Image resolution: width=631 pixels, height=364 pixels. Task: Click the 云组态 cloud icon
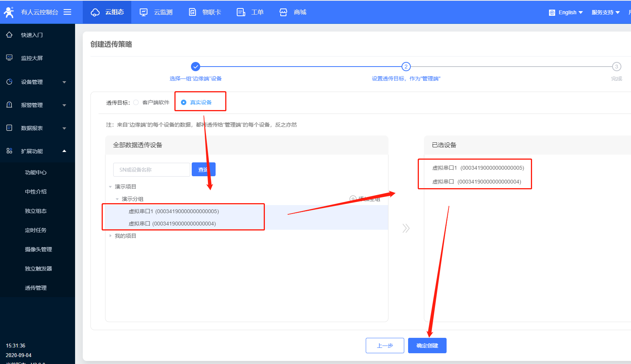point(95,12)
